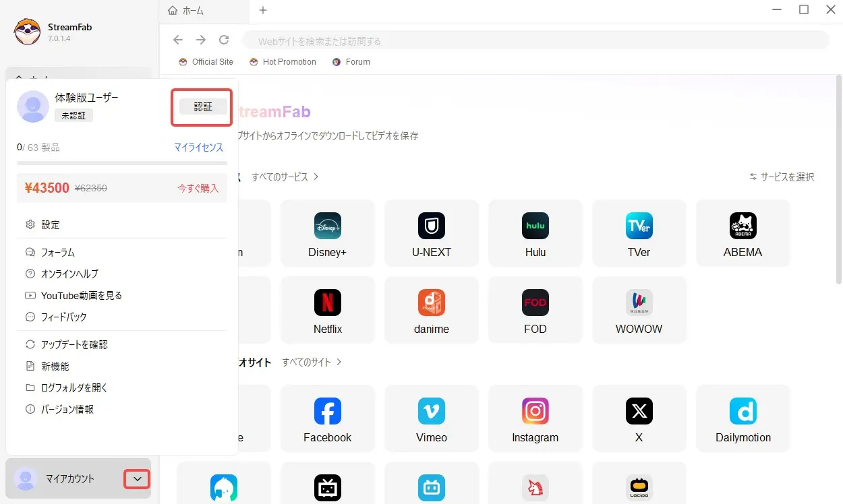Open the TVer service tile

[639, 233]
